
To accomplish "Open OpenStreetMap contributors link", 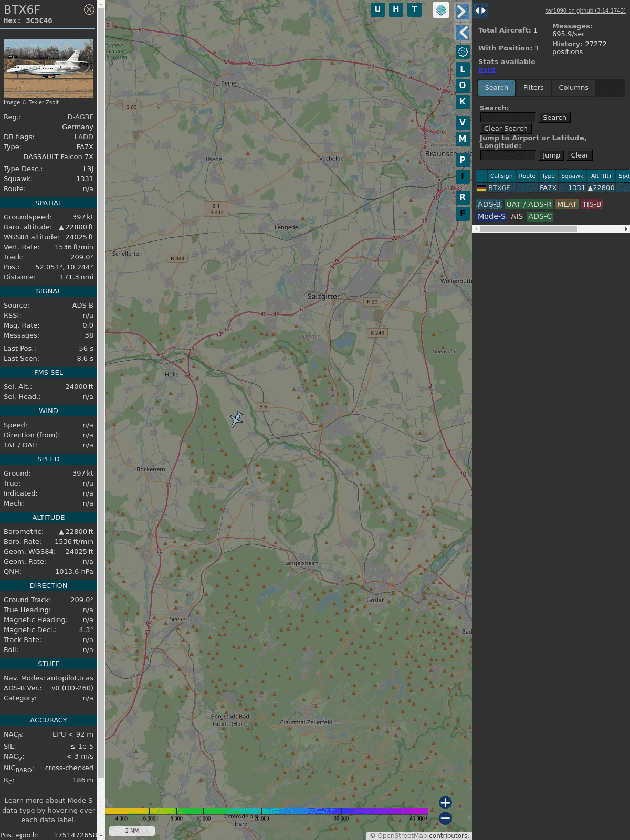I will coord(402,836).
